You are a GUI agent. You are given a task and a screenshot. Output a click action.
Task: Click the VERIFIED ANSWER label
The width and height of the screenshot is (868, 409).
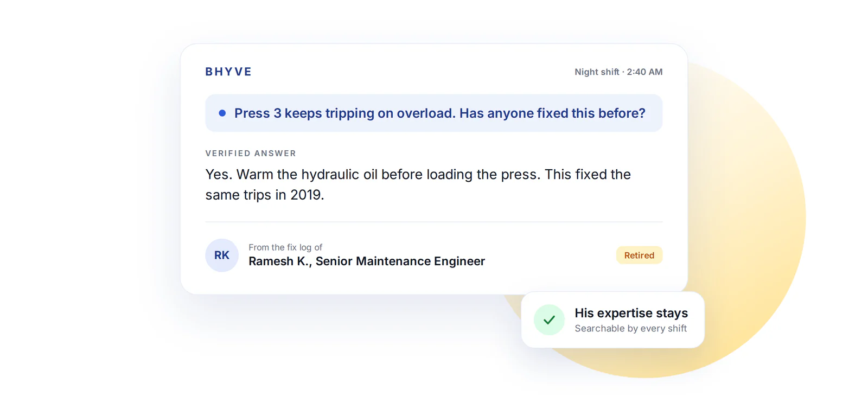pos(251,154)
